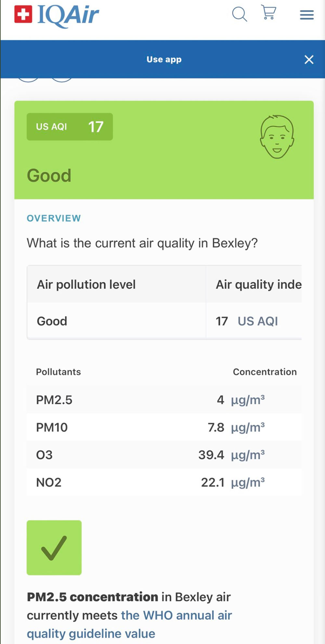325x644 pixels.
Task: Click the PM2.5 µg/m³ unit link
Action: (248, 400)
